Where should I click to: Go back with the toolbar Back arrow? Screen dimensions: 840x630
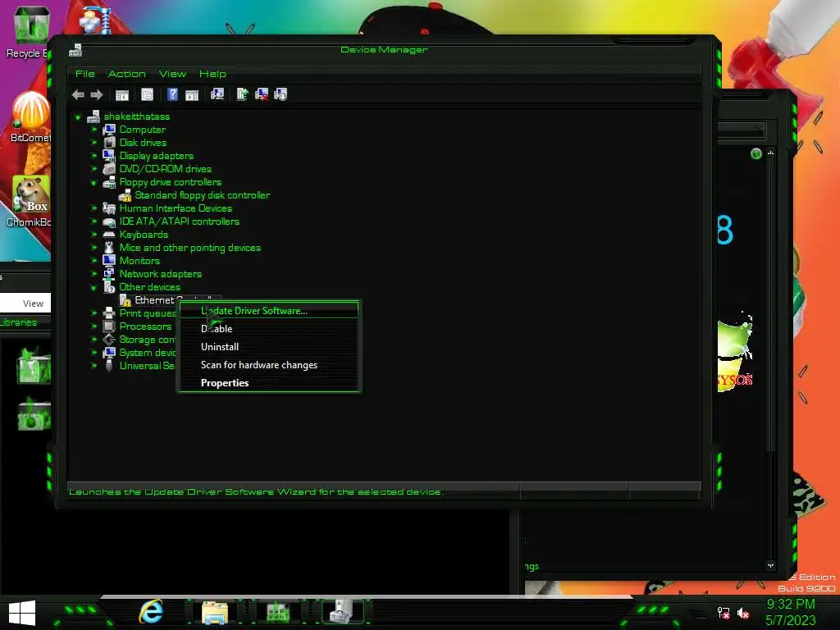[78, 95]
